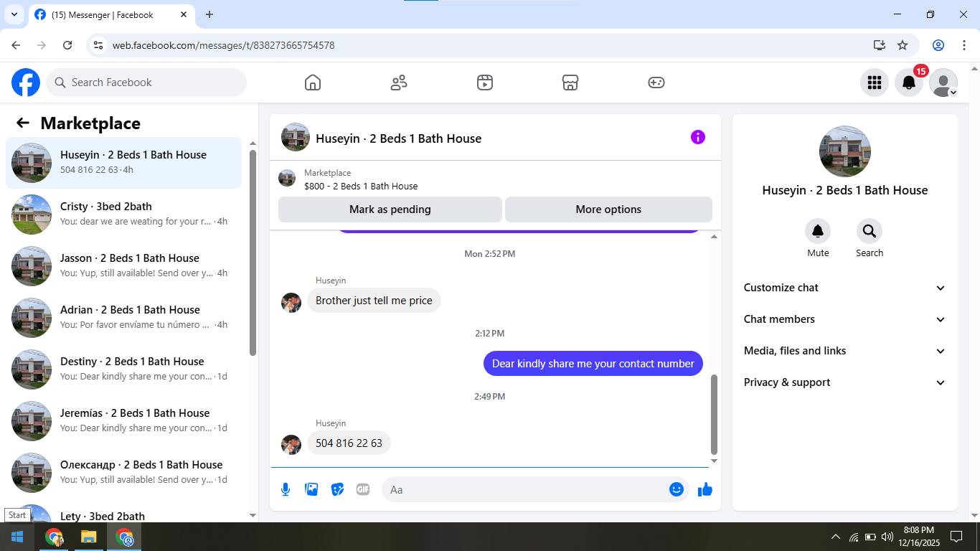Go back in browser history
The image size is (980, 551).
click(17, 45)
